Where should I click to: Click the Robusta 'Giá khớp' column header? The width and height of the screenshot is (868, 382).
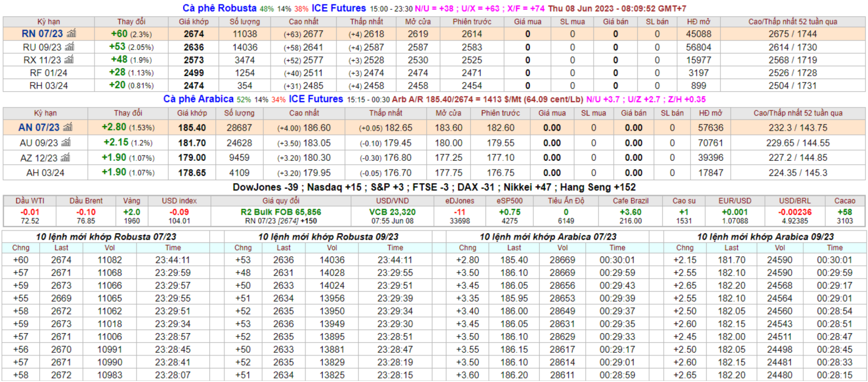click(x=193, y=22)
